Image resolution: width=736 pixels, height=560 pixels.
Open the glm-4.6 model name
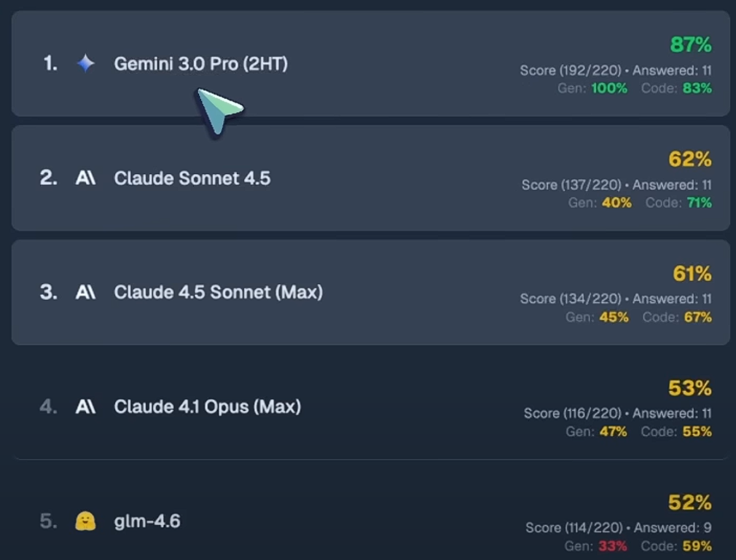147,521
